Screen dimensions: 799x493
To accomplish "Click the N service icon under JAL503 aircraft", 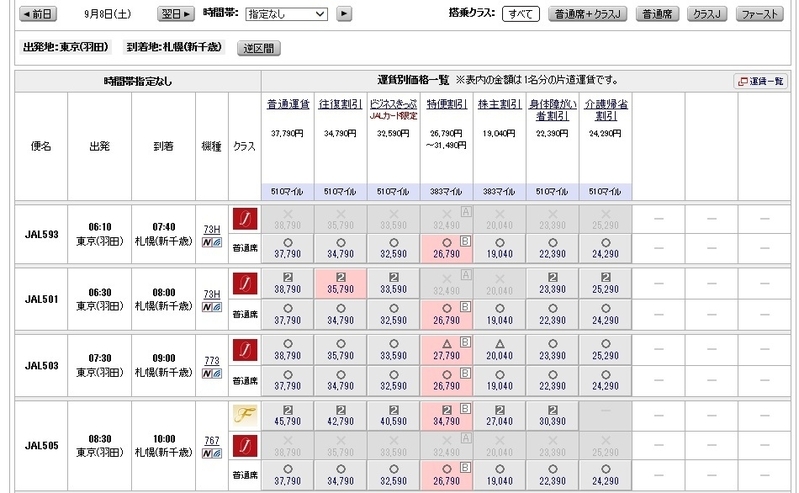I will [207, 374].
